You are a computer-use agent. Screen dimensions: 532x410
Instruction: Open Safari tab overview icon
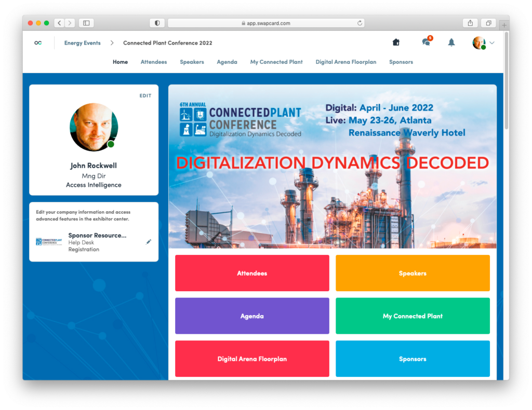click(488, 23)
